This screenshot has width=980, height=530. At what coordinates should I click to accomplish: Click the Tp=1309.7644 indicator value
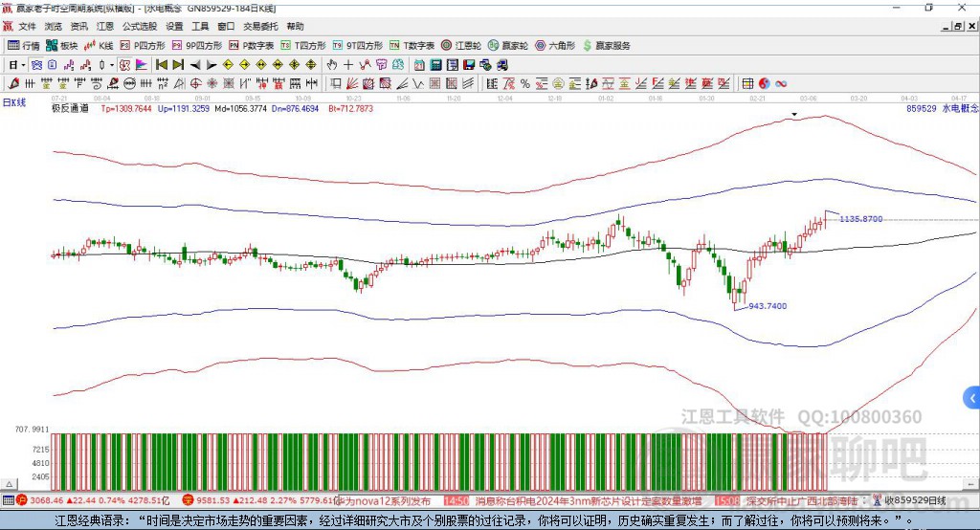[x=126, y=108]
